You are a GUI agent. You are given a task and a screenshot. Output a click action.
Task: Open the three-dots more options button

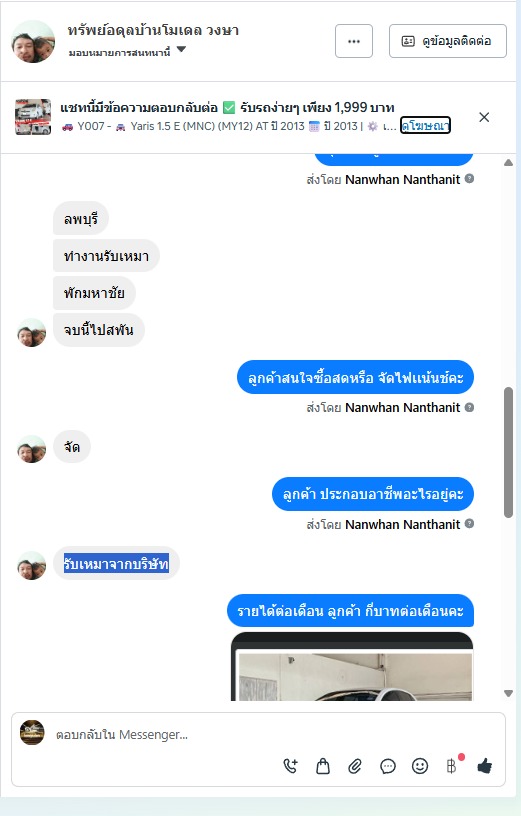[x=354, y=41]
